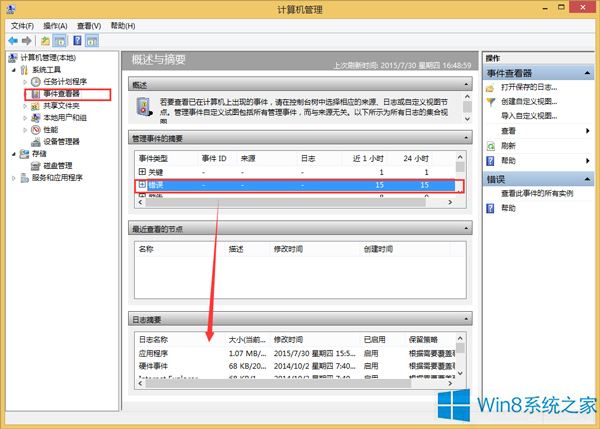Screen dimensions: 600x429
Task: Click the 存储 storage icon
Action: (24, 153)
